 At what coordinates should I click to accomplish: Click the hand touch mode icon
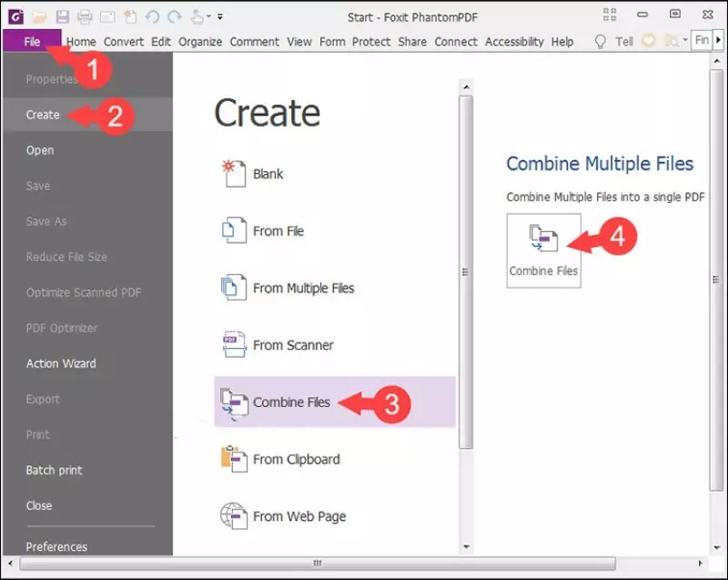(197, 17)
